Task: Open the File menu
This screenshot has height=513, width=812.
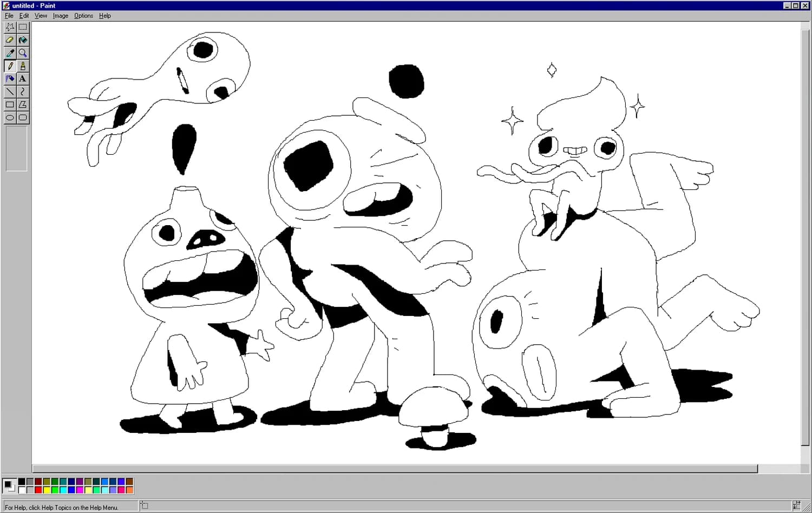Action: (x=9, y=16)
